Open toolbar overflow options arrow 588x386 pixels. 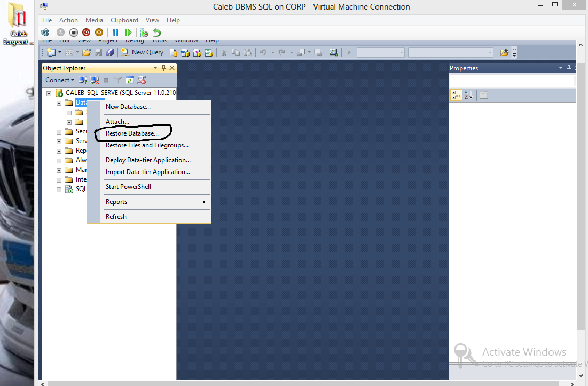(514, 52)
